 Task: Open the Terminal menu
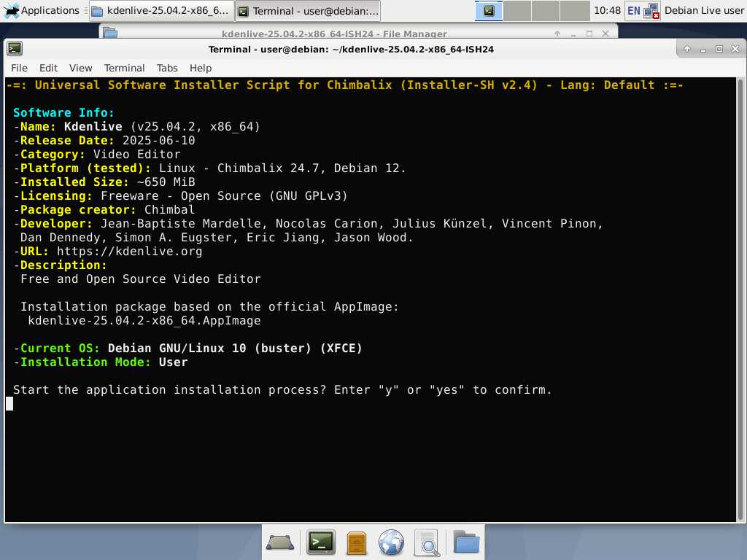(124, 68)
